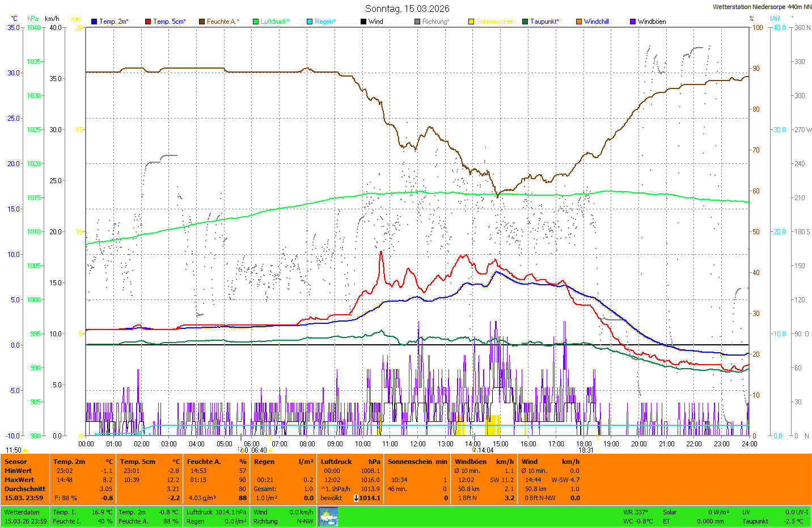Click the brown Feuchte A. legend square
The width and height of the screenshot is (812, 528).
[201, 22]
